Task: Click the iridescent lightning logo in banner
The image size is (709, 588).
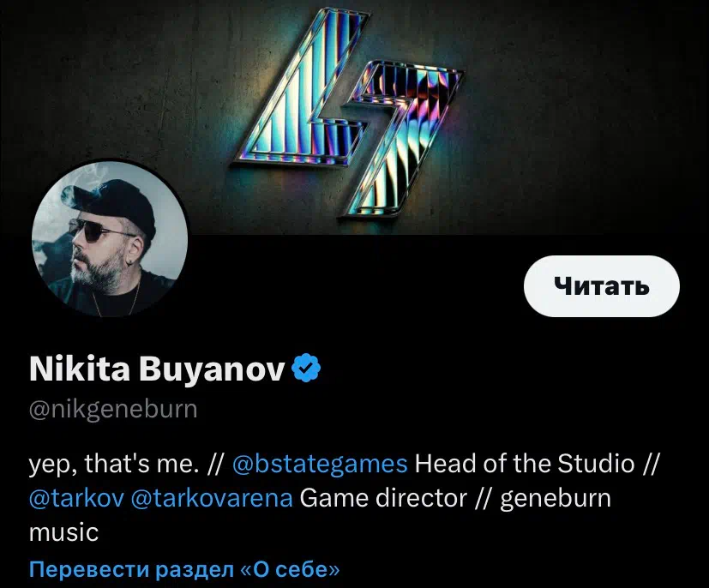Action: pos(347,112)
